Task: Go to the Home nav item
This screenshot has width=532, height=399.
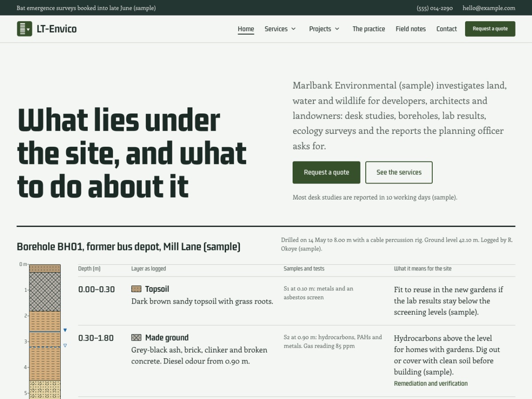Action: (246, 29)
